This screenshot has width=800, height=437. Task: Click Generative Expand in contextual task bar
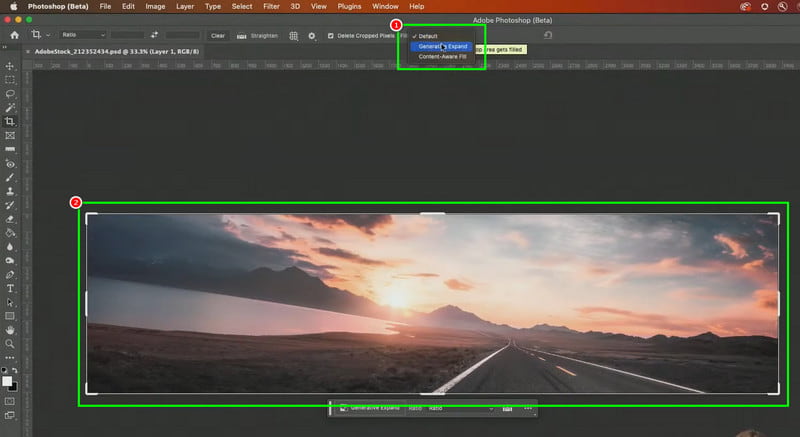370,408
